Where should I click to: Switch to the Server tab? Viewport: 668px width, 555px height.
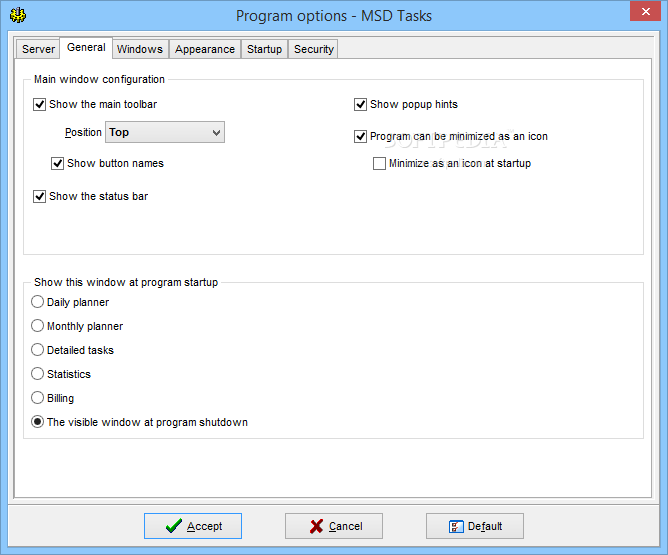pos(38,49)
